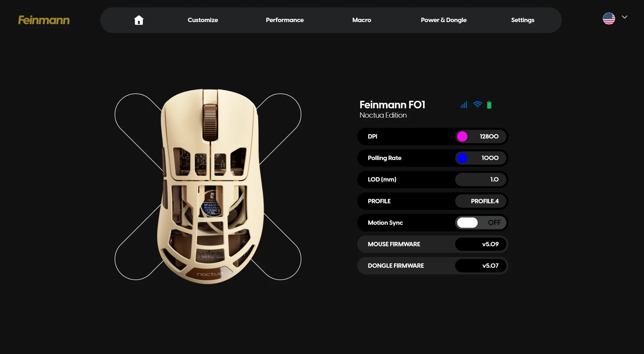
Task: Open the Customize tab
Action: coord(203,20)
